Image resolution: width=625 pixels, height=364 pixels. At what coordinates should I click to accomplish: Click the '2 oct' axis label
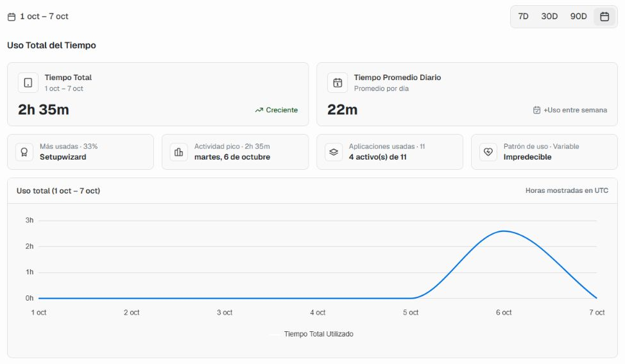click(132, 313)
